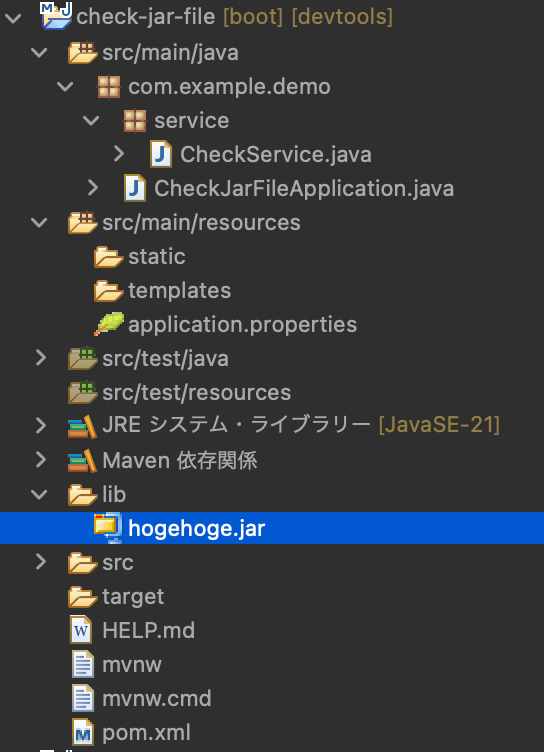544x752 pixels.
Task: Select CheckJarFileApplication.java file name
Action: (304, 188)
